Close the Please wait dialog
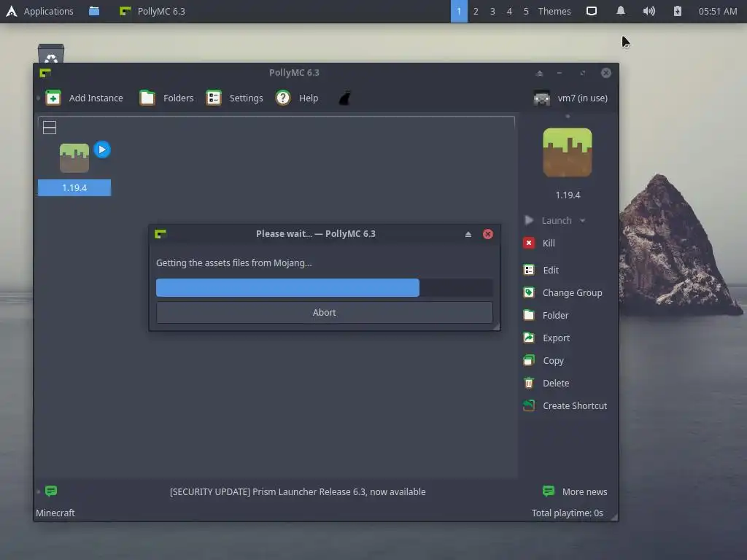747x560 pixels. point(488,234)
